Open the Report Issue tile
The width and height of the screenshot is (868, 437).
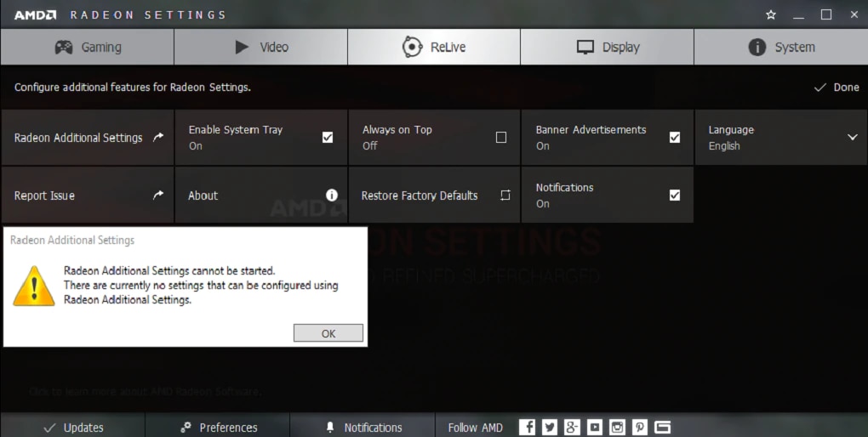(88, 196)
